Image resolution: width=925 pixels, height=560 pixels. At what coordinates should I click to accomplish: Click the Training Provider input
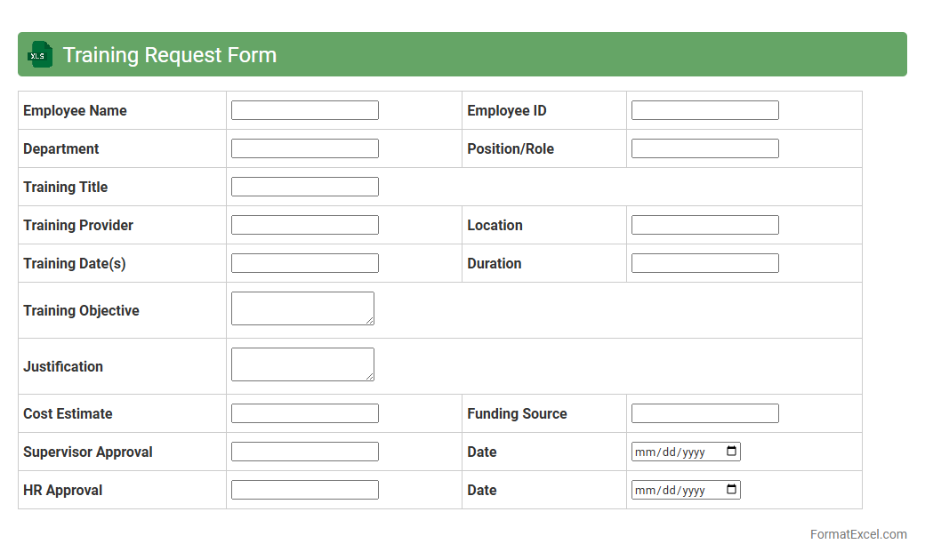pos(304,225)
